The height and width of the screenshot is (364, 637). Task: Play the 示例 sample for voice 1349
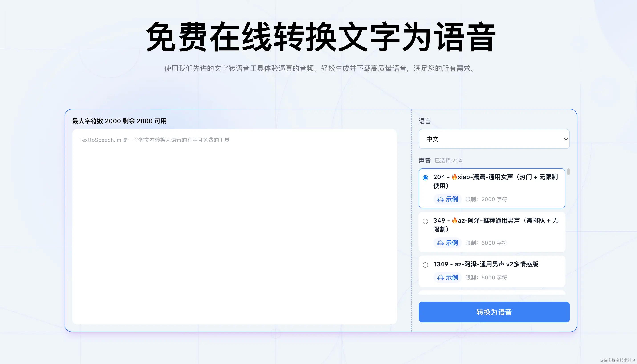(447, 277)
